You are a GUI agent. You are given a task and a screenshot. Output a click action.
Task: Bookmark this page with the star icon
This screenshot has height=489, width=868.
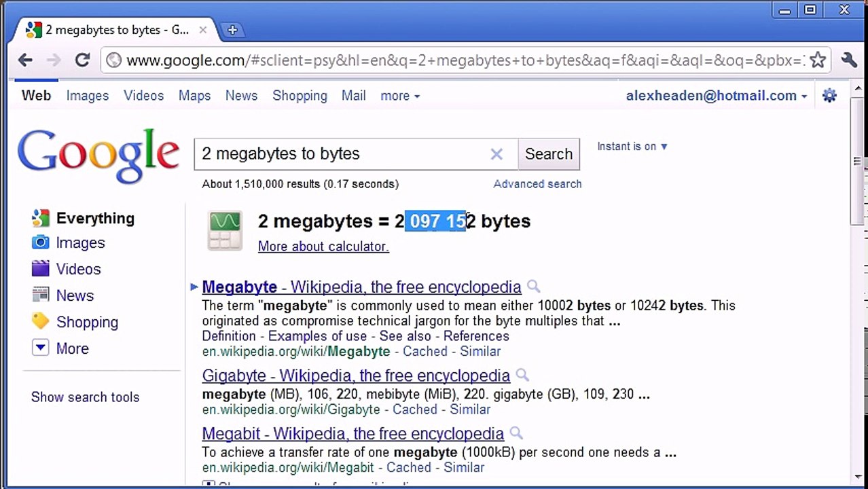coord(818,60)
